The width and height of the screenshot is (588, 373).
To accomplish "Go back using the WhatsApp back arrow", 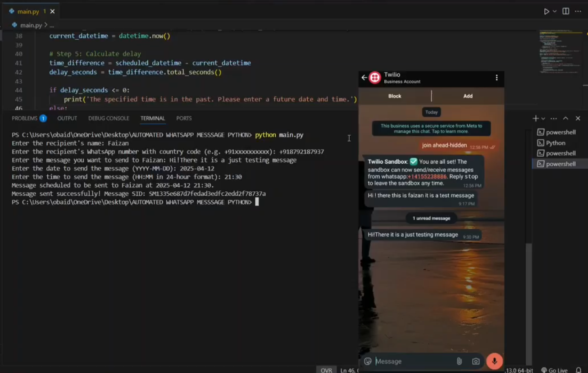I will point(364,78).
